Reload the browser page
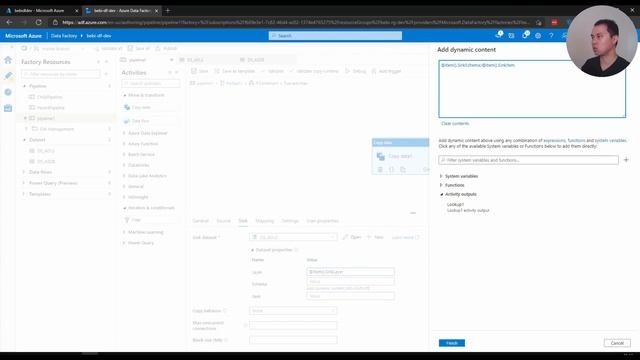This screenshot has width=640, height=360. pos(39,22)
